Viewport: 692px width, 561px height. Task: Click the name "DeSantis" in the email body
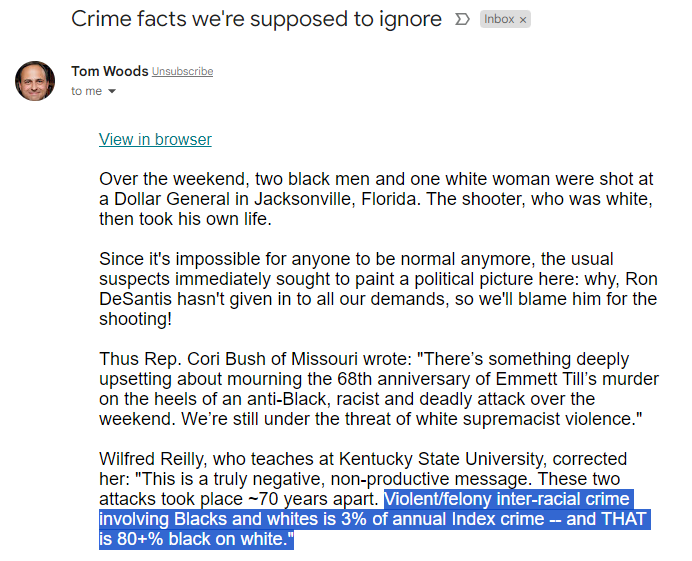[135, 299]
